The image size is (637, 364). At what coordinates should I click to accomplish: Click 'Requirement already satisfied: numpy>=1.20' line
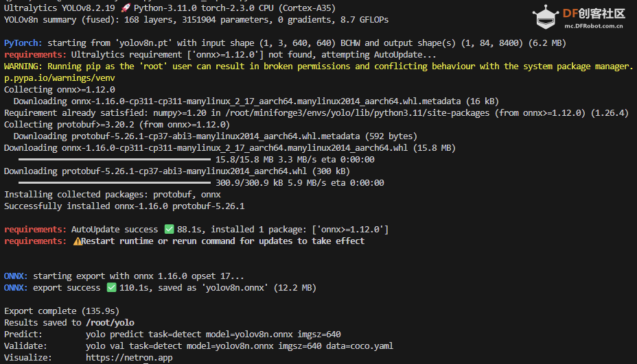coord(316,113)
